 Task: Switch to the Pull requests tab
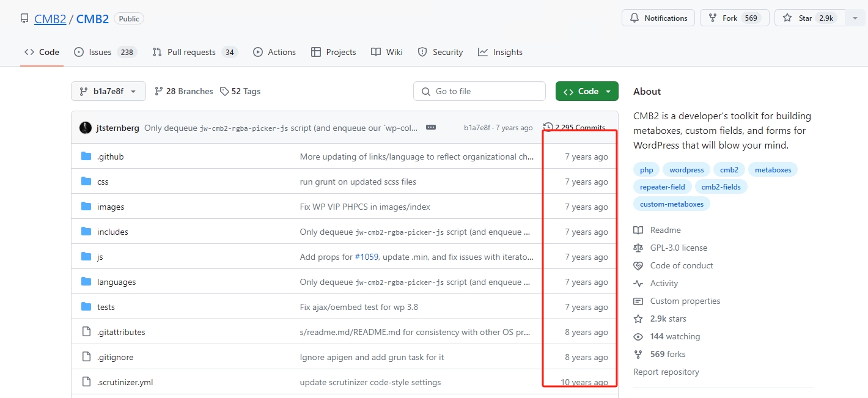[x=194, y=52]
